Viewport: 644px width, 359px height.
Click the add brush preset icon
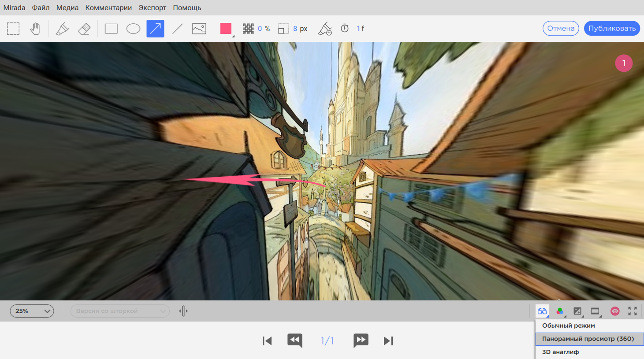325,29
